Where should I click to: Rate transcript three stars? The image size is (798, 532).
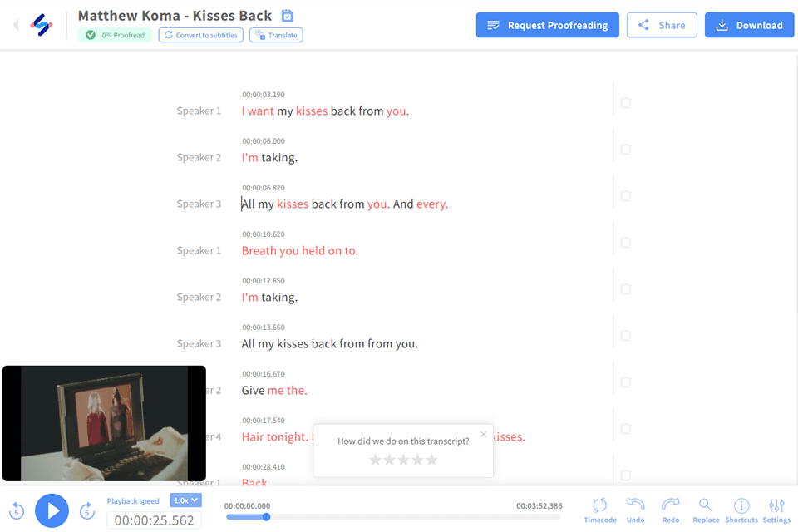click(404, 461)
